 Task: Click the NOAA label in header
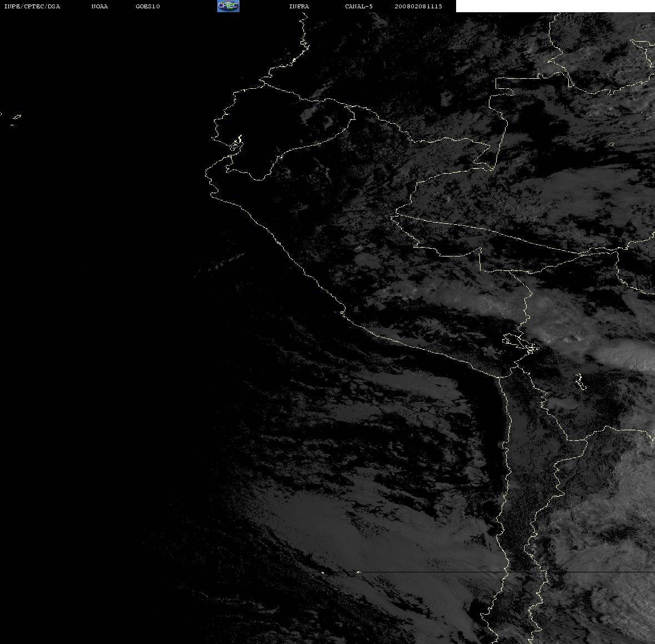(x=99, y=6)
